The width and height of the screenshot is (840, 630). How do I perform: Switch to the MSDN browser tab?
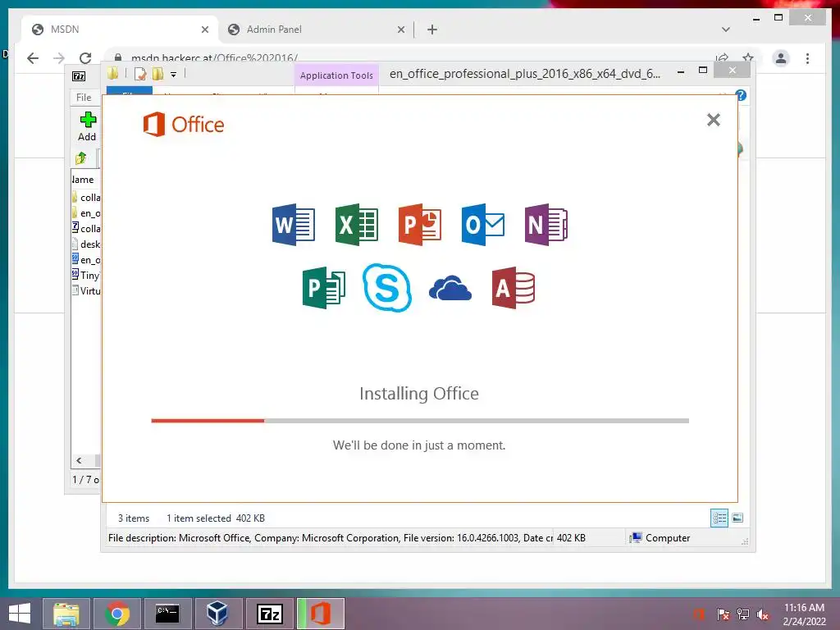[x=119, y=30]
